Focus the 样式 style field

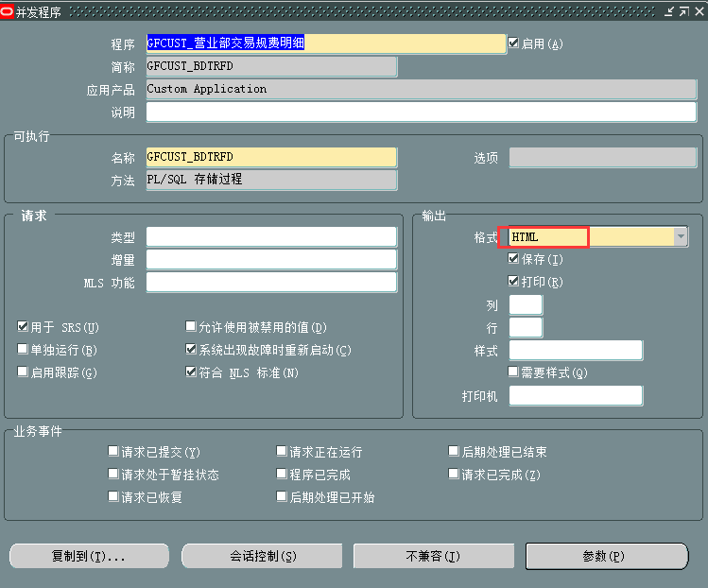(x=577, y=350)
